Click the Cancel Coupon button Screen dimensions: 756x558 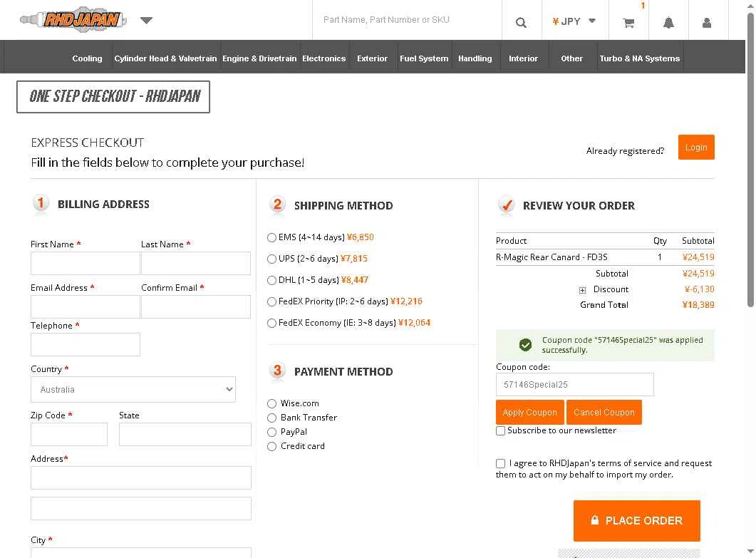coord(604,413)
